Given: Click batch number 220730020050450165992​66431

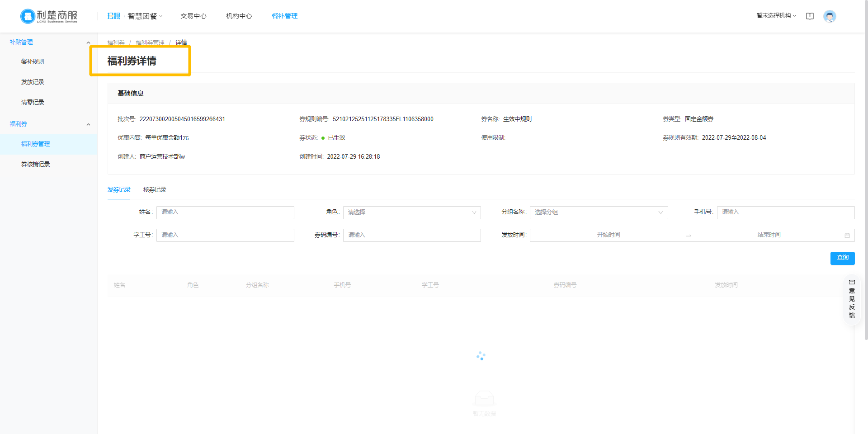Looking at the screenshot, I should [x=182, y=119].
